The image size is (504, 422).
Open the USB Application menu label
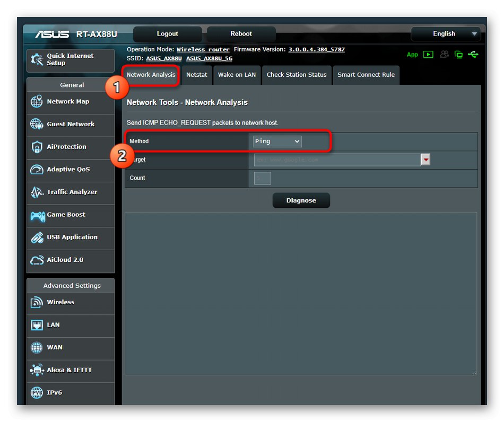click(72, 238)
